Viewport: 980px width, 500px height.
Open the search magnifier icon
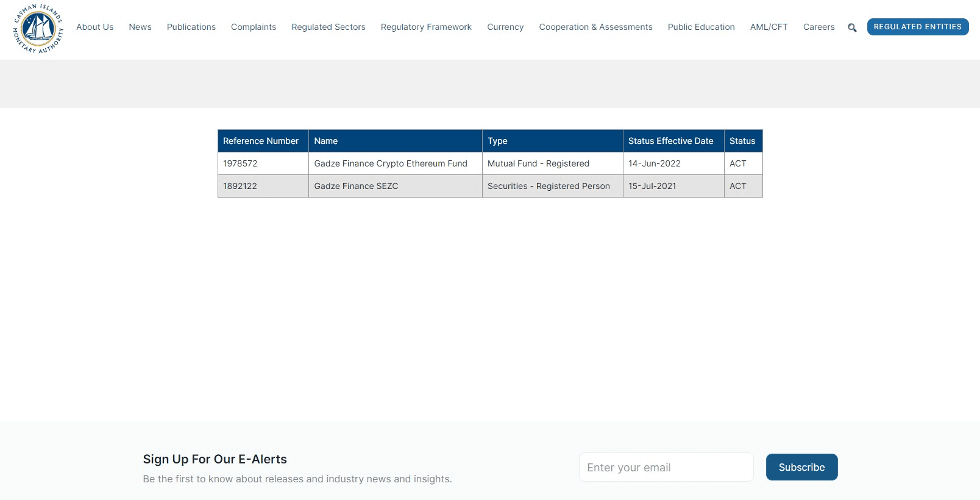click(x=852, y=27)
